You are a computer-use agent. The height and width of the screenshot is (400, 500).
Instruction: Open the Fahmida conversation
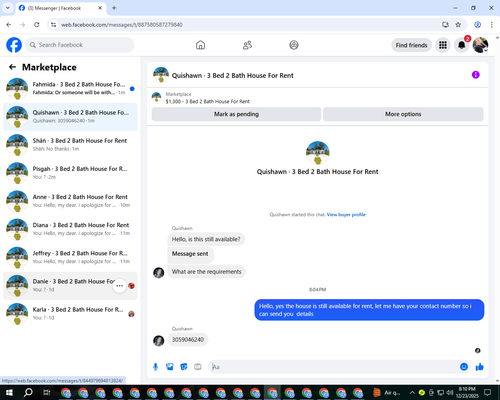point(70,88)
